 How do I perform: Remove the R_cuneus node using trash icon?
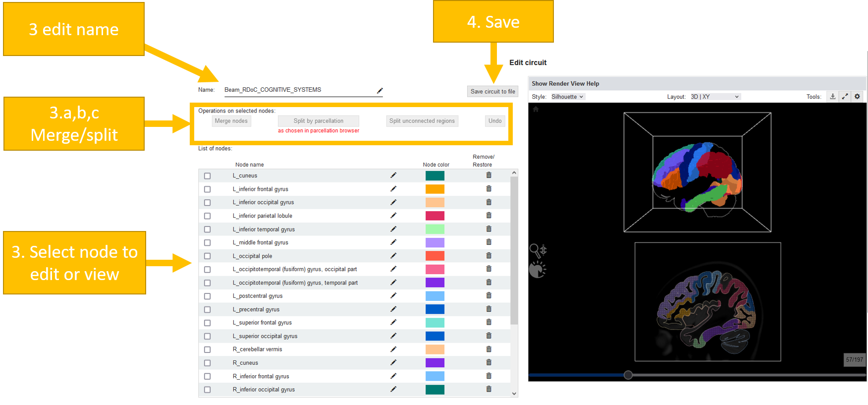point(488,362)
